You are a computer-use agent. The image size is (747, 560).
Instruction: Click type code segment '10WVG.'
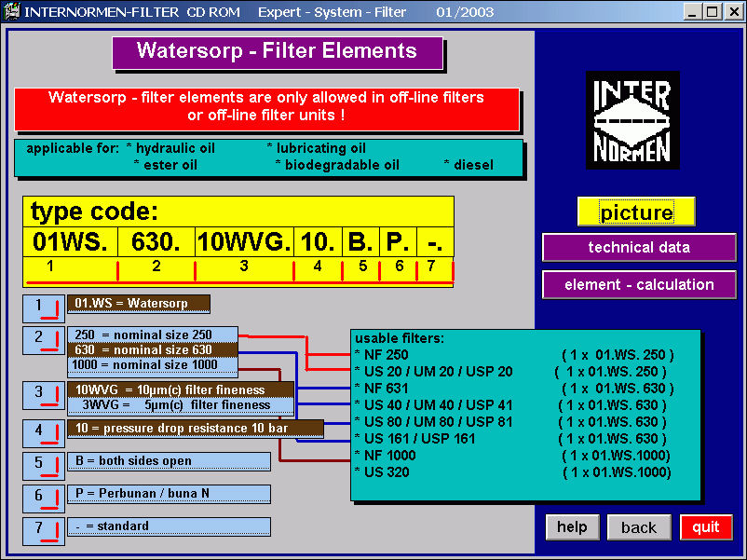(244, 242)
